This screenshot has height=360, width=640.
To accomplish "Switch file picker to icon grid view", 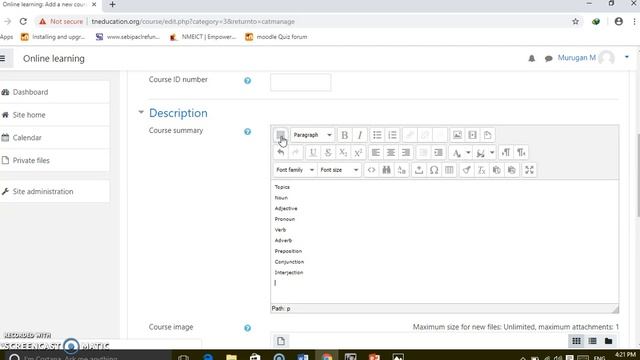I will pos(576,341).
